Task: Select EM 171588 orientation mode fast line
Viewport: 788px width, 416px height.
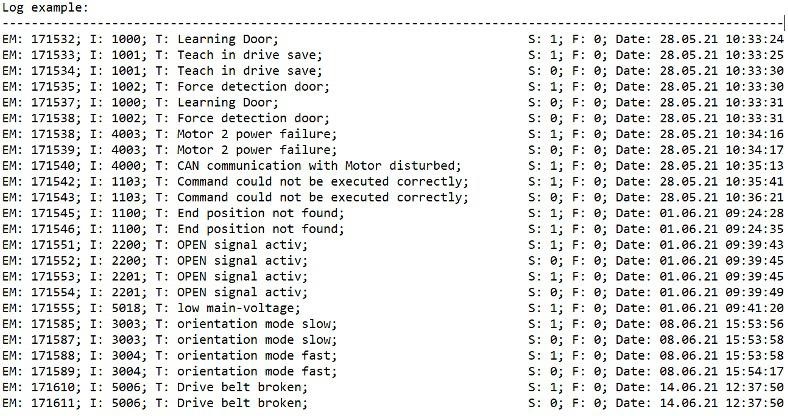Action: pos(393,356)
